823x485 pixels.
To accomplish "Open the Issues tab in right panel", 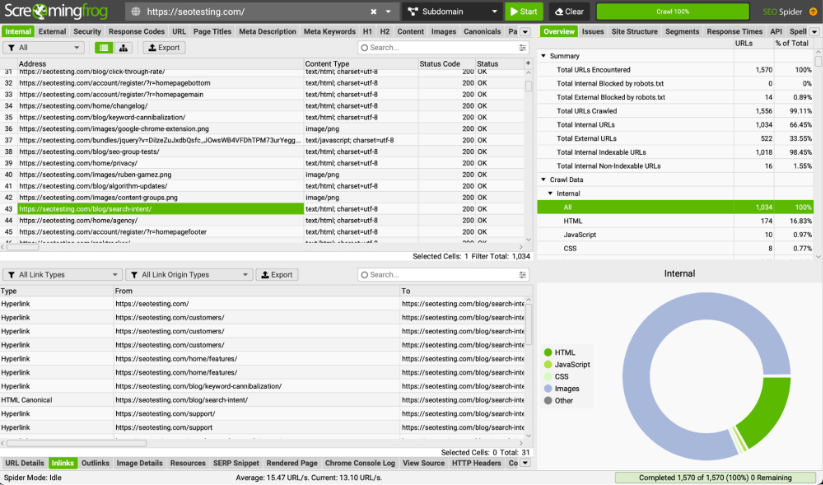I will pos(593,31).
